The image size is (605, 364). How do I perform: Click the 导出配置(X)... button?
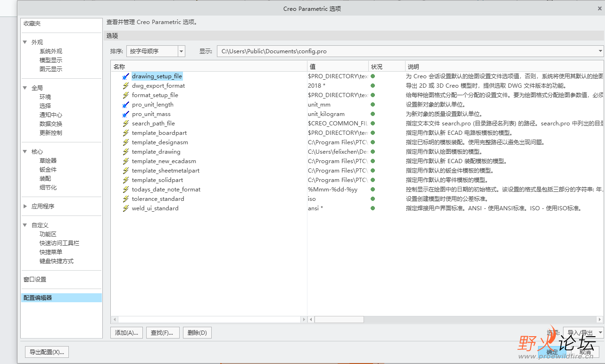point(47,352)
